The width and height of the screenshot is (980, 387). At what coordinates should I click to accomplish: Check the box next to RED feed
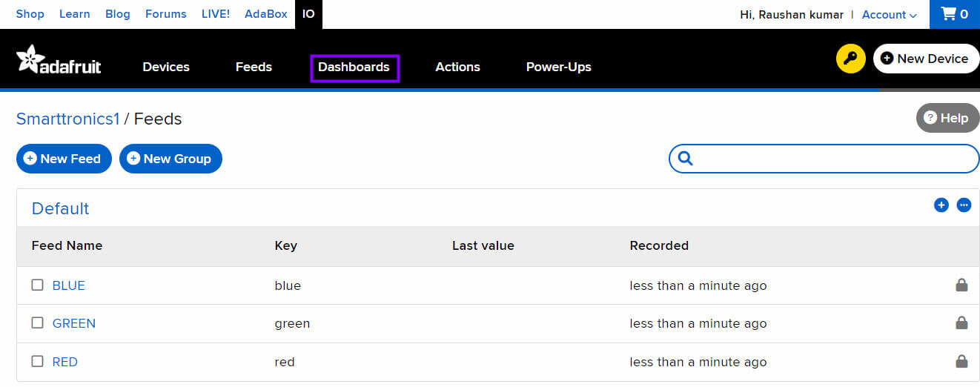tap(38, 361)
